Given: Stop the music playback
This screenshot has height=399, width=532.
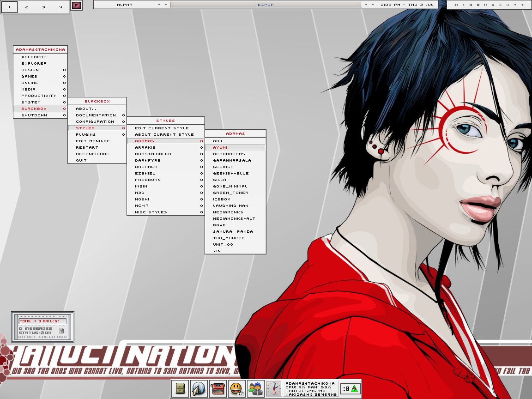Looking at the screenshot, I should [x=478, y=5].
